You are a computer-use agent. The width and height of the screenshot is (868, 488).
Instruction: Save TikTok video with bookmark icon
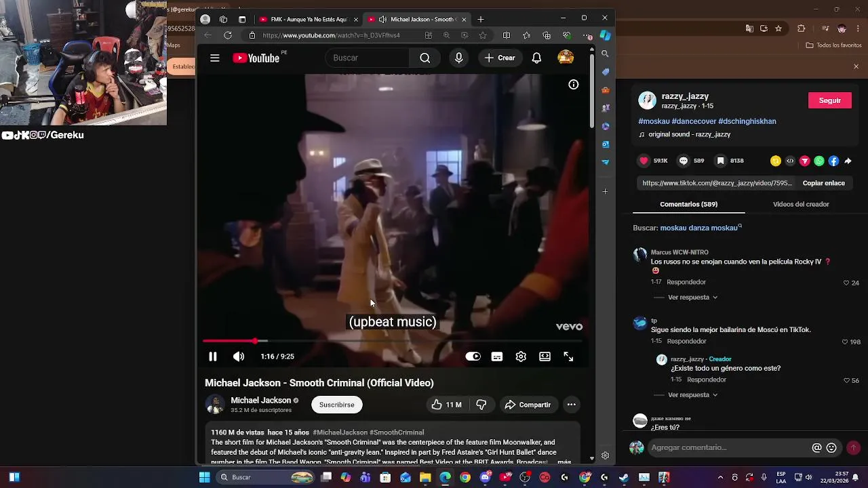point(720,161)
